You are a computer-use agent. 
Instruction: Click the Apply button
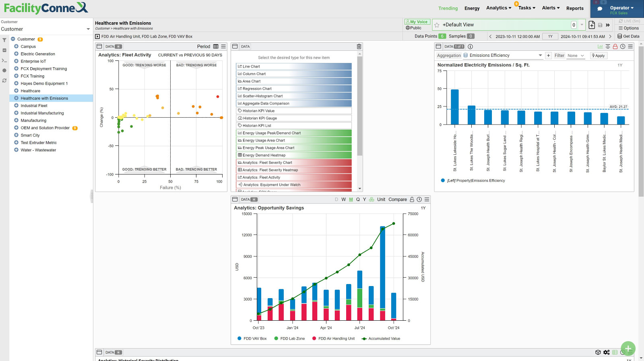coord(599,56)
